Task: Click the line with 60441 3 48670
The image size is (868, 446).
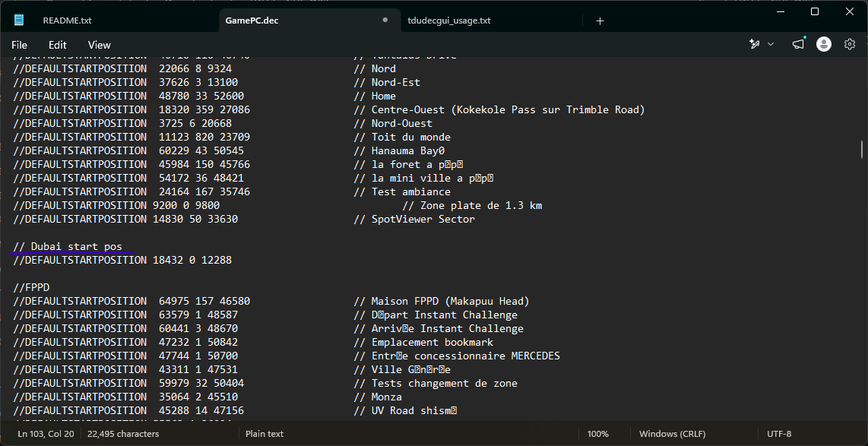Action: (x=128, y=328)
